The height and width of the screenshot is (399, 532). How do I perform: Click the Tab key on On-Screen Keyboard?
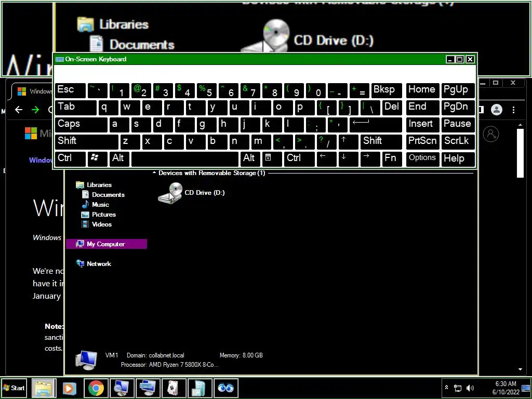[x=76, y=108]
